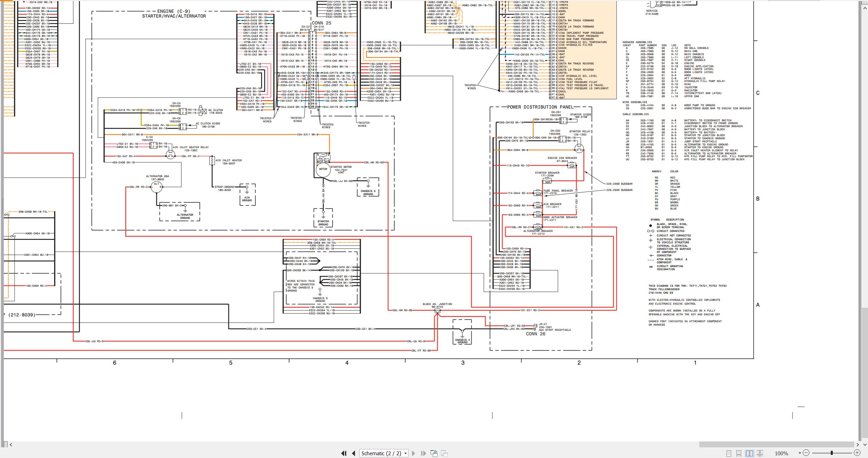Screen dimensions: 868x458
Task: Click the STARTER GROUND box label
Action: [323, 223]
